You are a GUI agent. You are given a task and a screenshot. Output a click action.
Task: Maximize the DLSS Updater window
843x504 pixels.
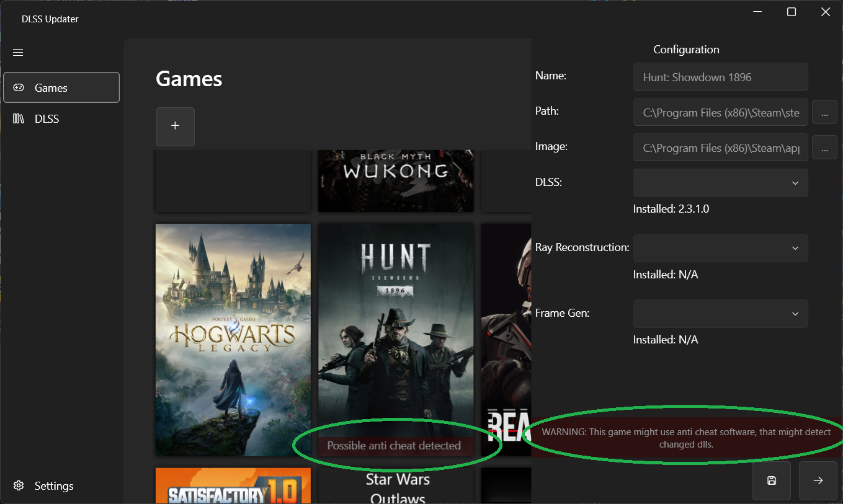coord(792,12)
